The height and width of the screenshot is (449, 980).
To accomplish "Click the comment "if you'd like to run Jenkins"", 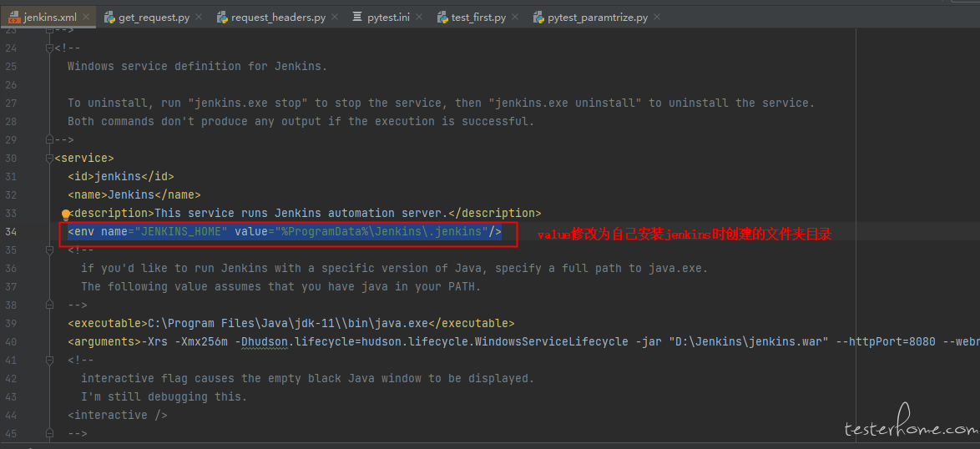I will pyautogui.click(x=394, y=269).
